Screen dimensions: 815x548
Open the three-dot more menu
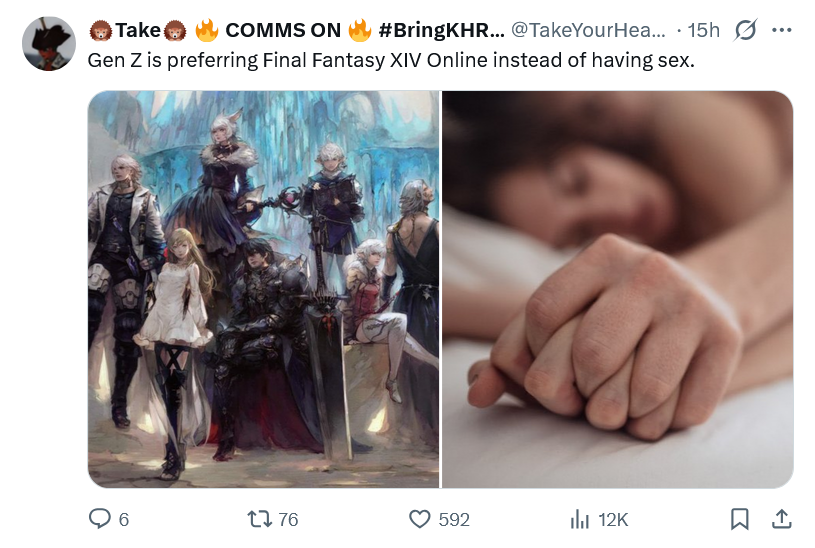coord(782,30)
